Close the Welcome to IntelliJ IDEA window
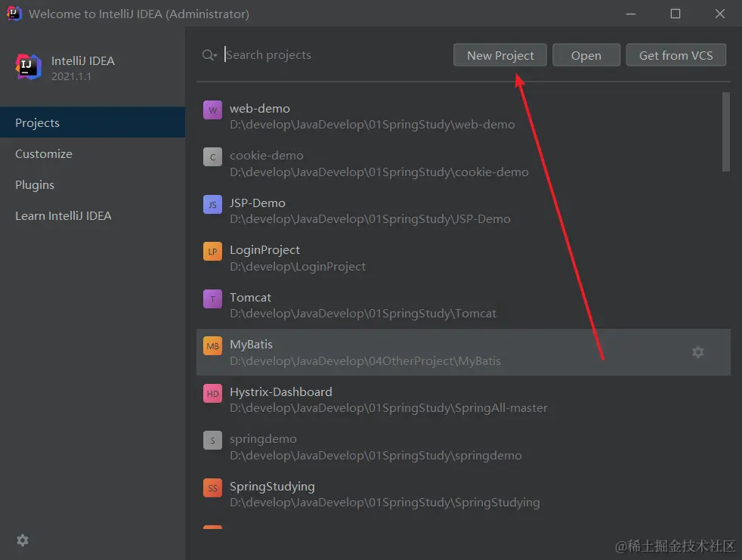 coord(720,14)
